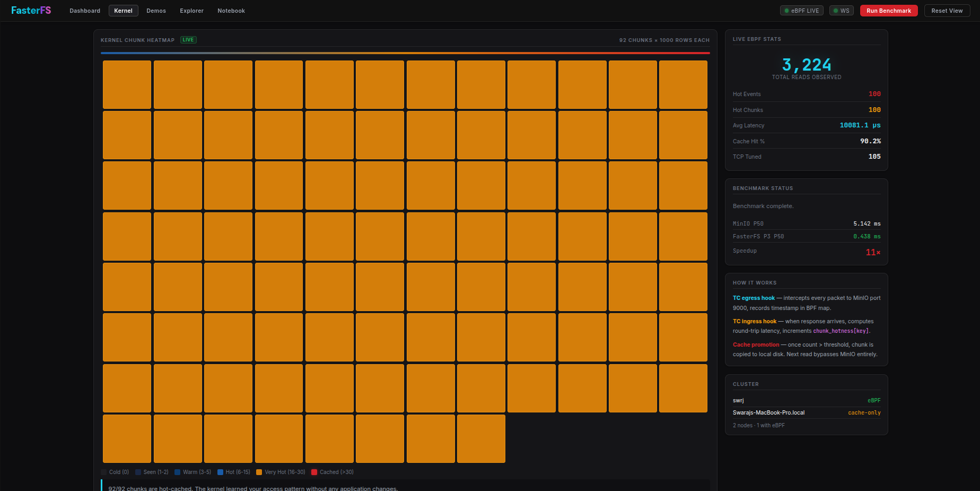Viewport: 980px width, 491px height.
Task: Click the Seen (1-2) legend swatch
Action: click(x=138, y=472)
